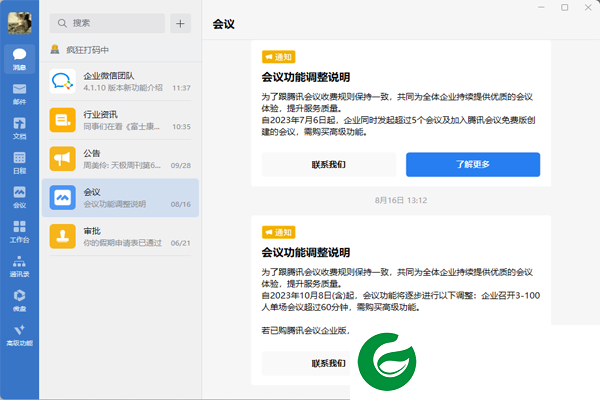Click the 企业微信团队 chat bubble avatar
The width and height of the screenshot is (600, 400).
tap(62, 81)
